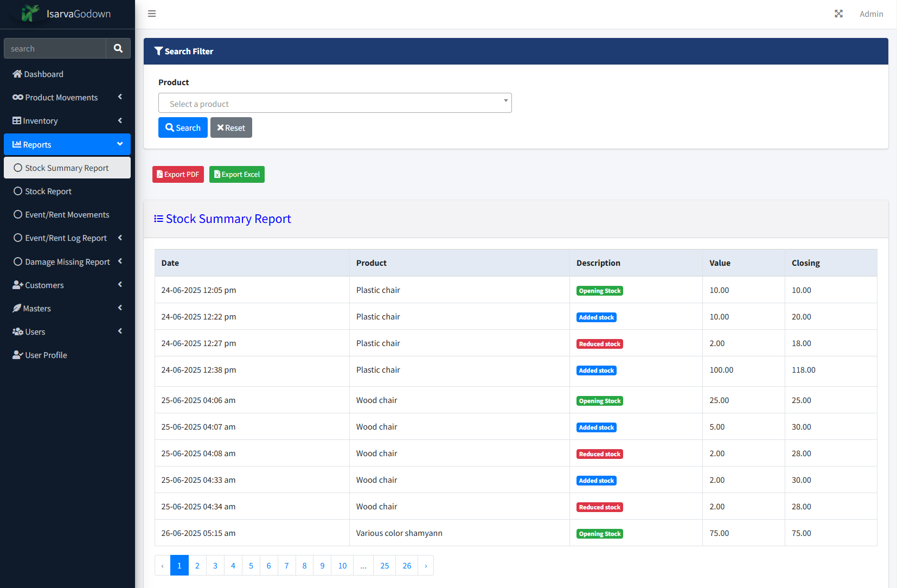Export report using Export Excel

point(237,174)
